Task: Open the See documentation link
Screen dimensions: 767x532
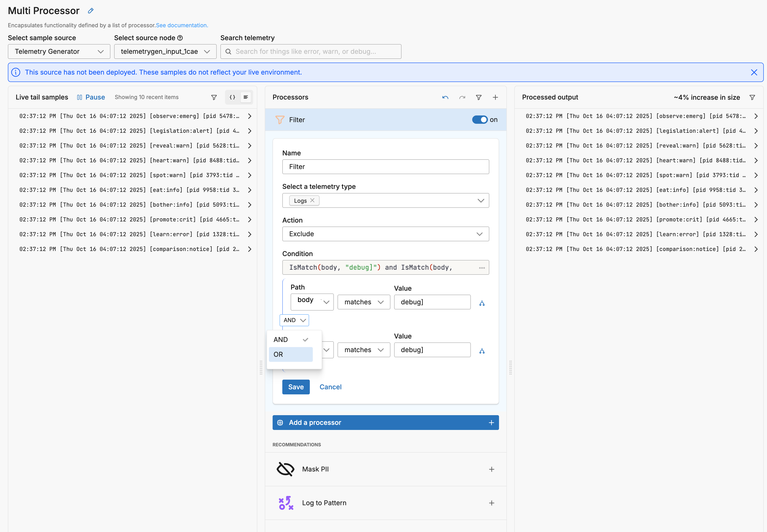Action: pos(182,25)
